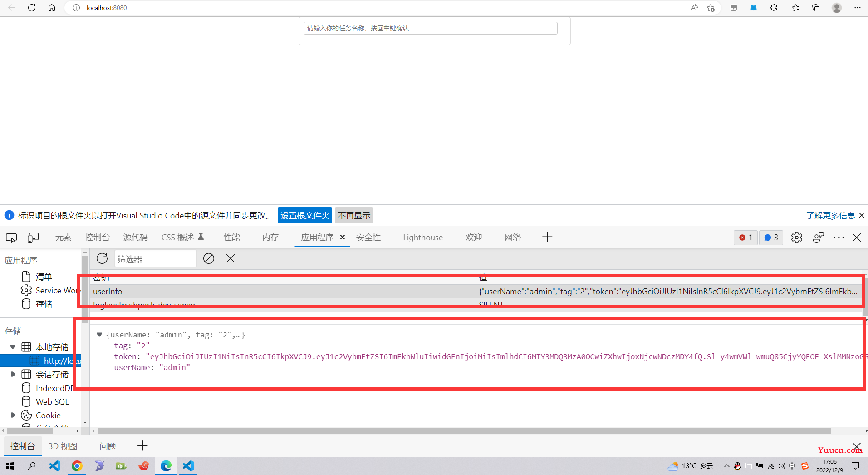Click the 不再显示 button
The height and width of the screenshot is (475, 868).
coord(354,215)
